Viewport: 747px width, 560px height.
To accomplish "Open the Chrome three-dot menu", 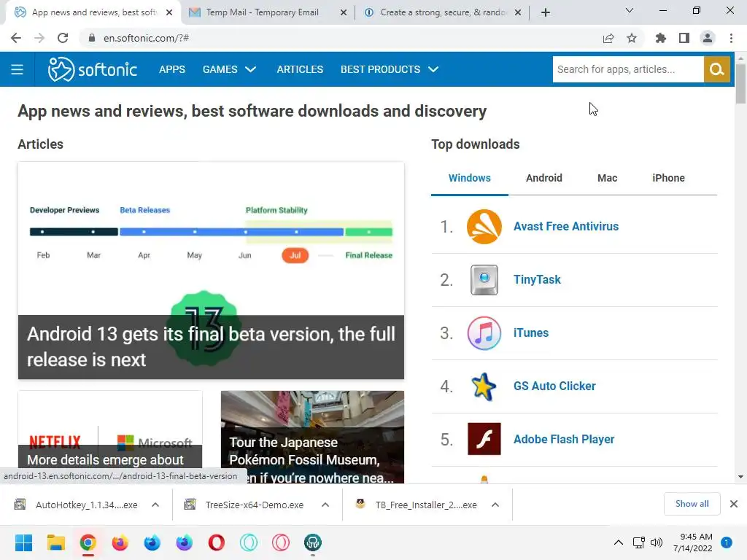I will [731, 38].
